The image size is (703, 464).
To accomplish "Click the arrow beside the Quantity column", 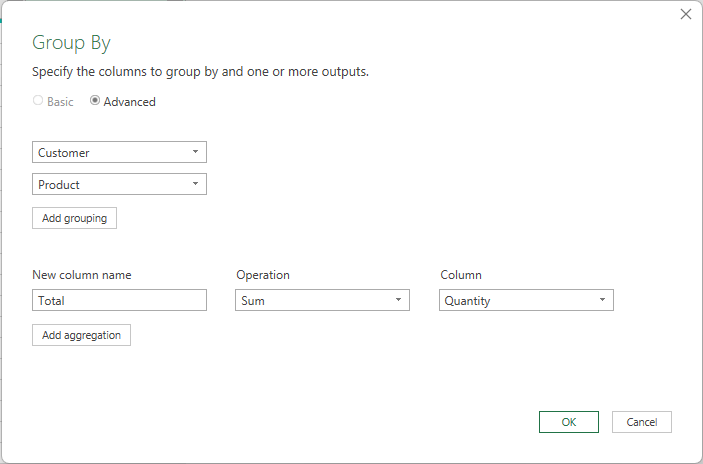I will [x=603, y=300].
